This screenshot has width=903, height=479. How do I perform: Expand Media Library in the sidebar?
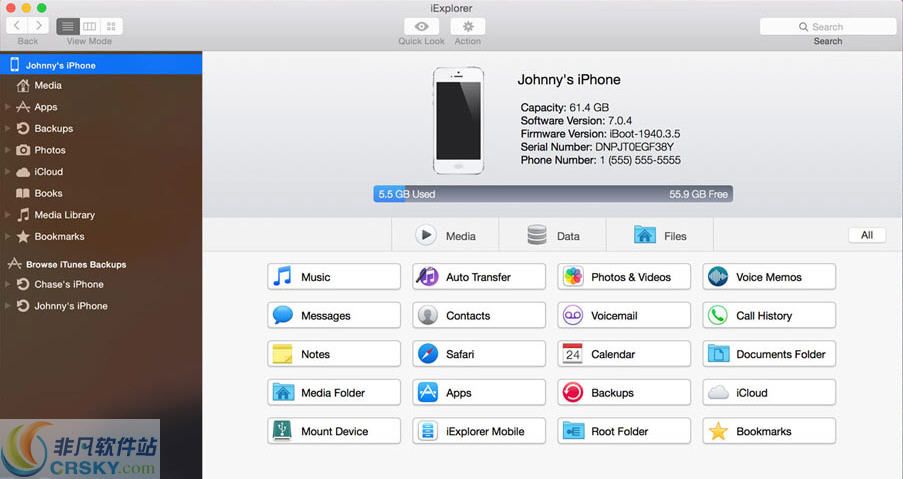point(7,215)
